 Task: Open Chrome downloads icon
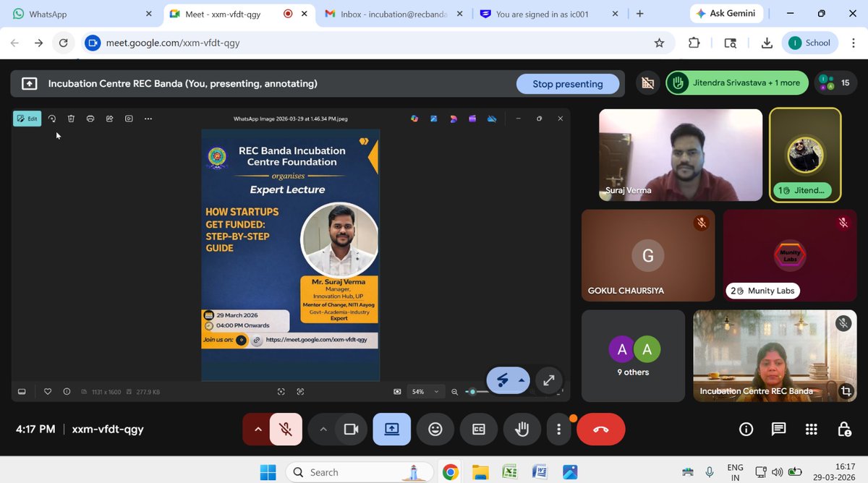767,43
